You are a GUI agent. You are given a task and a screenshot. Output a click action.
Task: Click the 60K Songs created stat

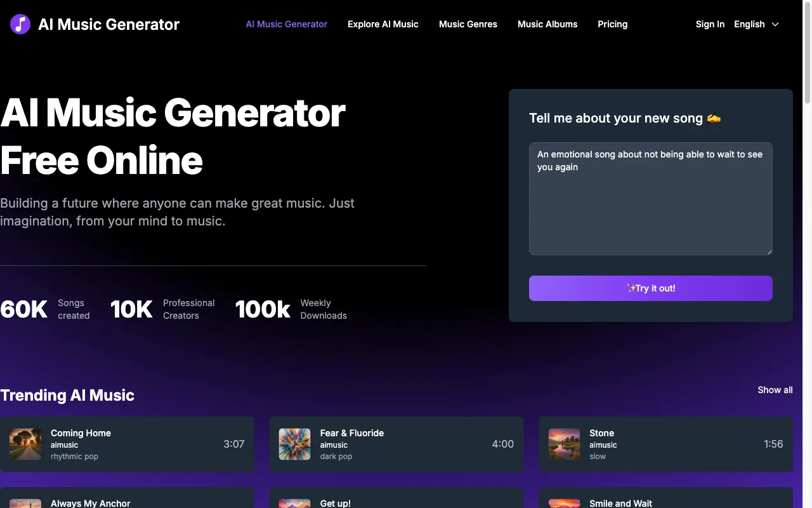(45, 309)
